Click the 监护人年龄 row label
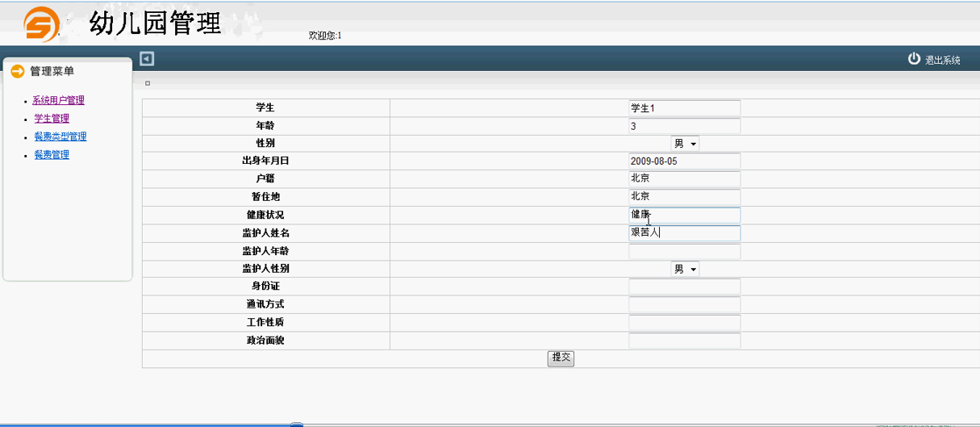Image resolution: width=980 pixels, height=427 pixels. click(x=265, y=252)
